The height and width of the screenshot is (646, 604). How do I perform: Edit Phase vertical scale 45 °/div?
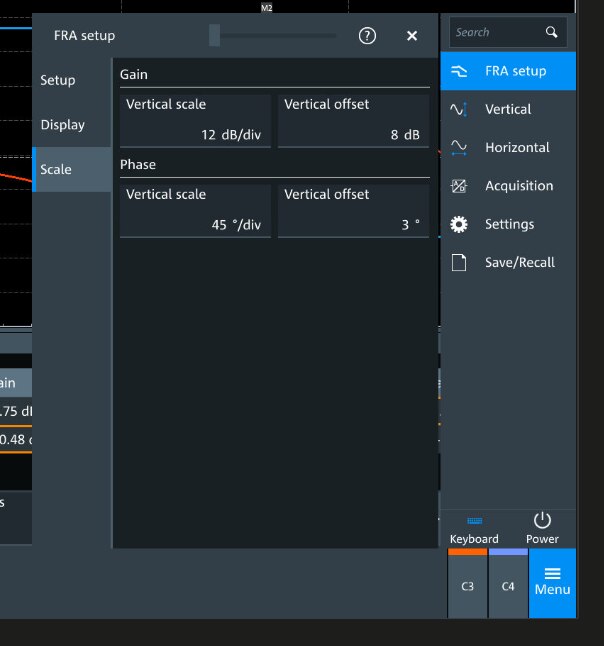pyautogui.click(x=195, y=211)
